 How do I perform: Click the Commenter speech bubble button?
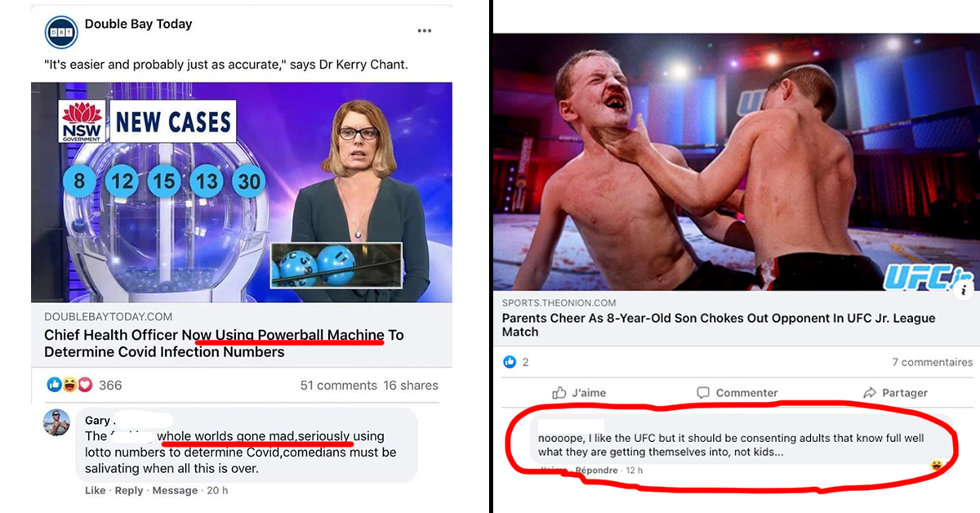(737, 392)
